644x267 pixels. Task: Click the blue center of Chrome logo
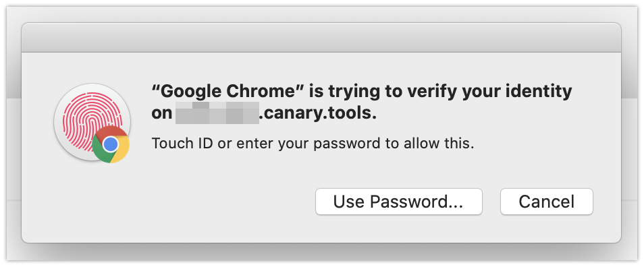[x=111, y=144]
